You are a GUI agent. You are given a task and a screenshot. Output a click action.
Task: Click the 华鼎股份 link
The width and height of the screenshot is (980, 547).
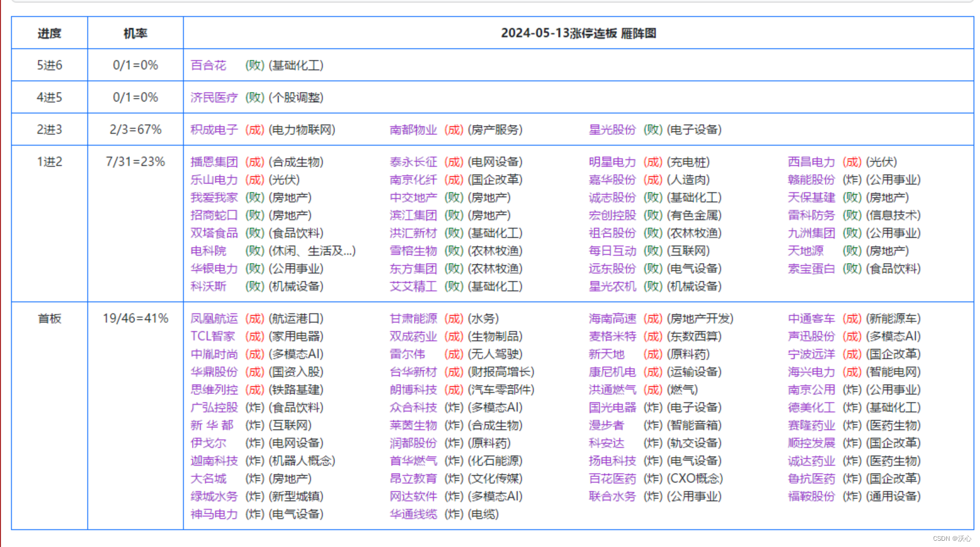tap(214, 372)
